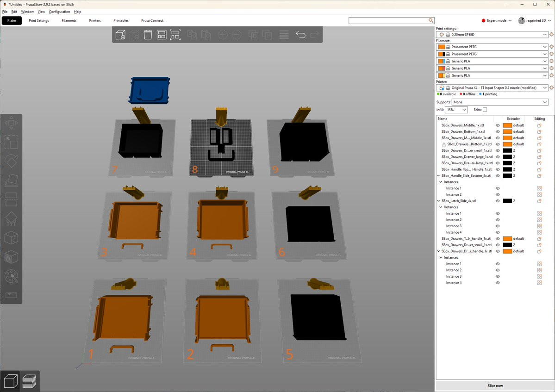Open printer settings gear beside Original Prusa XL
This screenshot has width=555, height=392.
(x=551, y=88)
